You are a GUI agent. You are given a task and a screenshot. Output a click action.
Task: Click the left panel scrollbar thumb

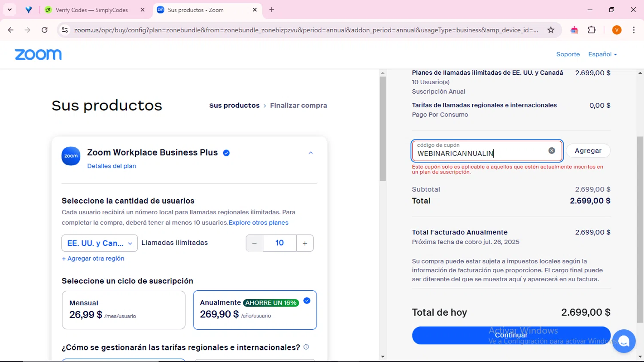pyautogui.click(x=383, y=128)
